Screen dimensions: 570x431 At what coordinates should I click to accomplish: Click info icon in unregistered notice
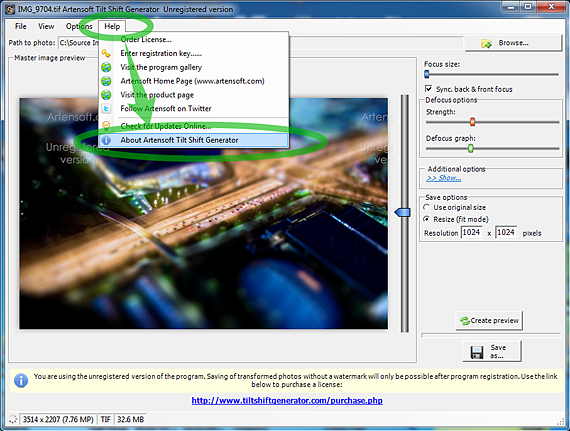click(x=21, y=380)
